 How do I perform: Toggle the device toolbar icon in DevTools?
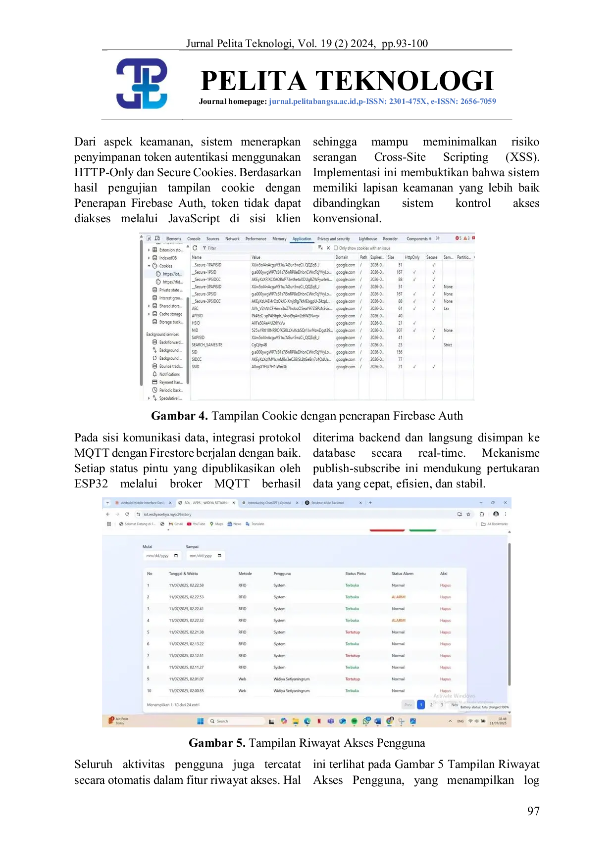point(157,238)
